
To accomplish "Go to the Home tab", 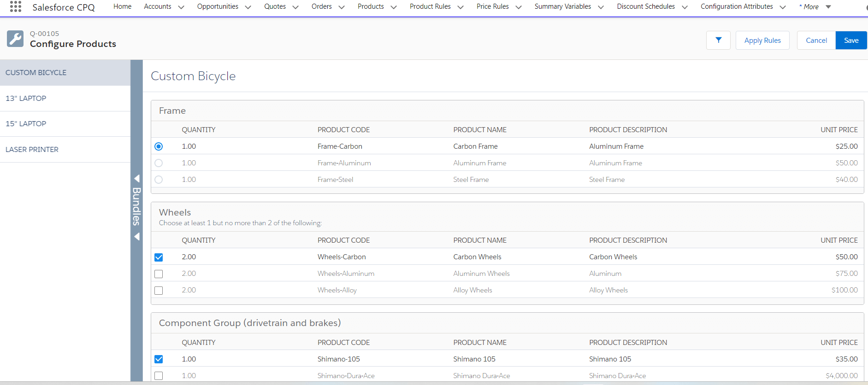I will [122, 6].
